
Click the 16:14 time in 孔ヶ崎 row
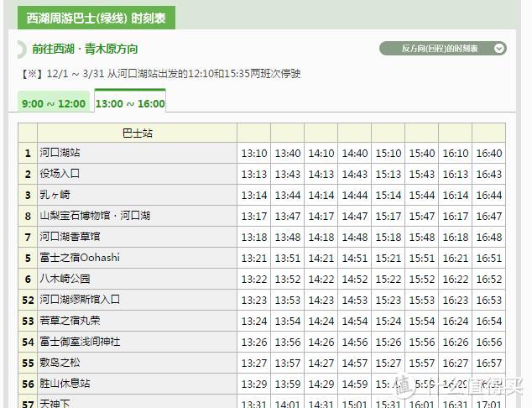456,196
